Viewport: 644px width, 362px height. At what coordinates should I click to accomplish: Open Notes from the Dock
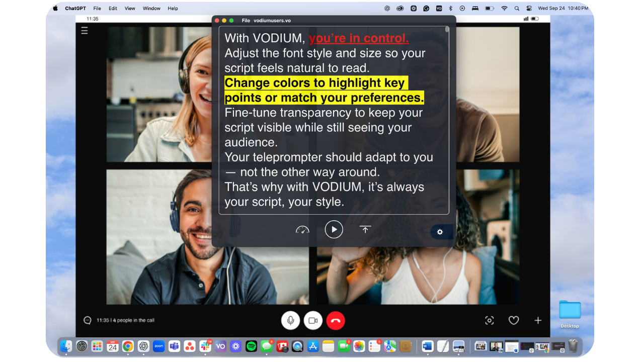[x=329, y=346]
